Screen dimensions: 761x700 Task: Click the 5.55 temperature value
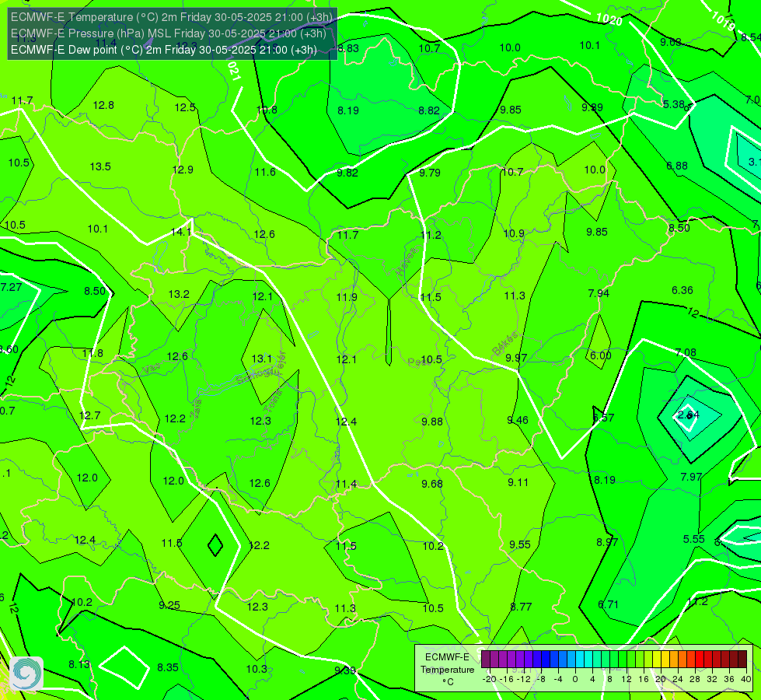(x=694, y=539)
